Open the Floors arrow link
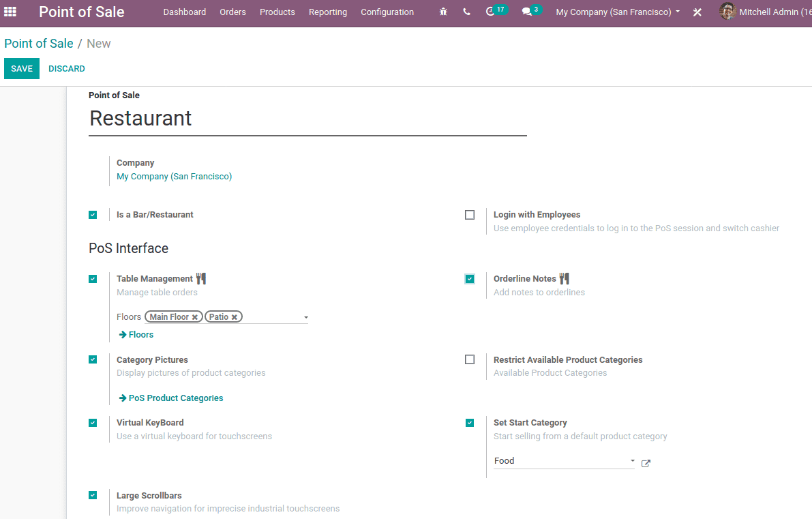Screen dimensions: 812x519 pyautogui.click(x=136, y=335)
